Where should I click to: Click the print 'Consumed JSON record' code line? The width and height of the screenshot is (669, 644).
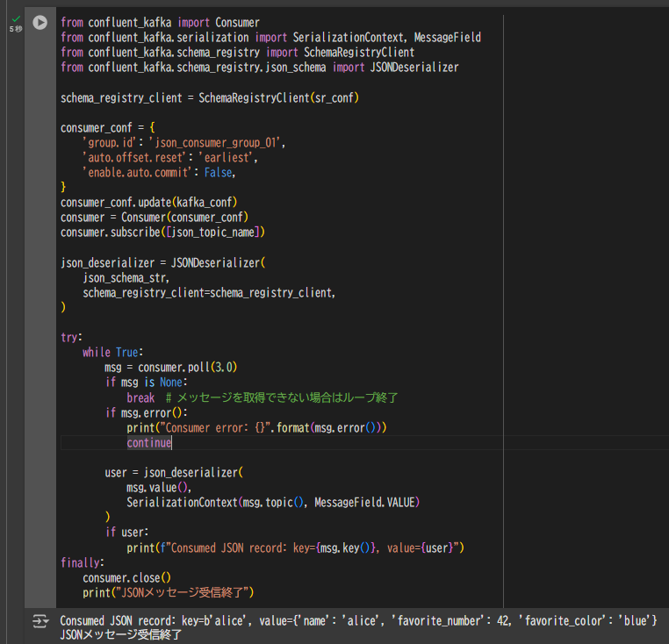click(295, 547)
